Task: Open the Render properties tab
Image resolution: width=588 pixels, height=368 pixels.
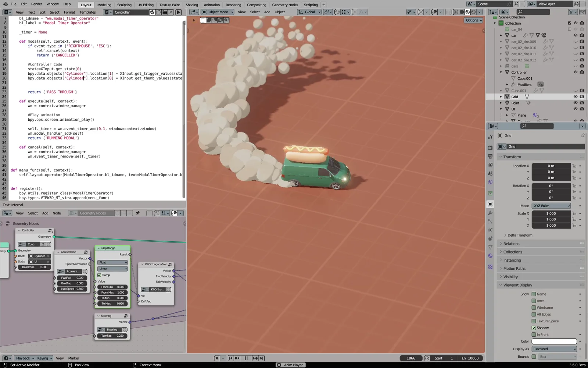Action: [x=490, y=147]
